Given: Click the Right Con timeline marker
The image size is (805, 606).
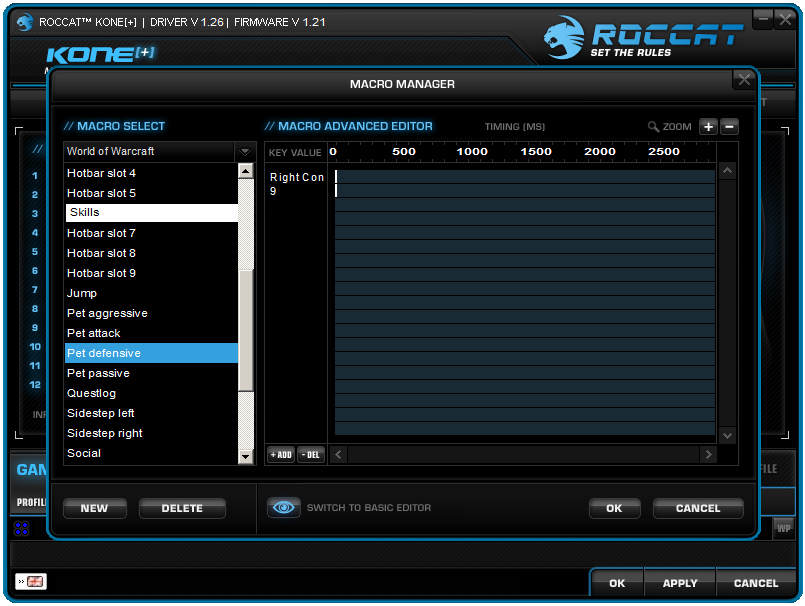Looking at the screenshot, I should (x=336, y=177).
